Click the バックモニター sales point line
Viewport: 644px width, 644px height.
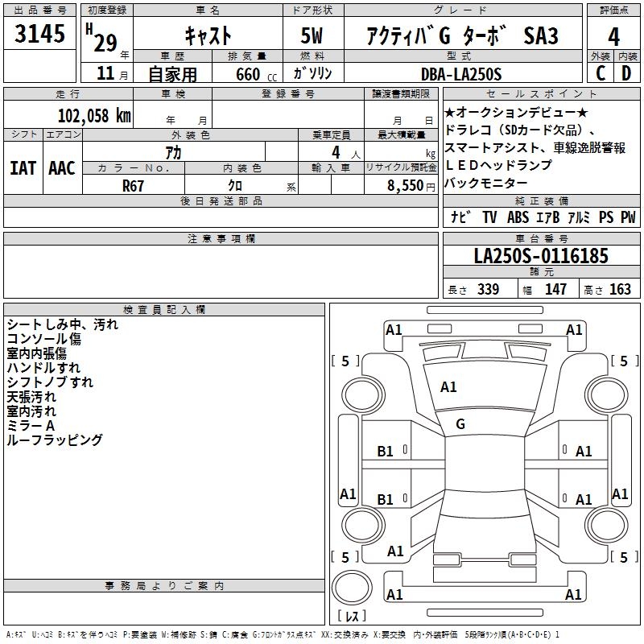[486, 183]
